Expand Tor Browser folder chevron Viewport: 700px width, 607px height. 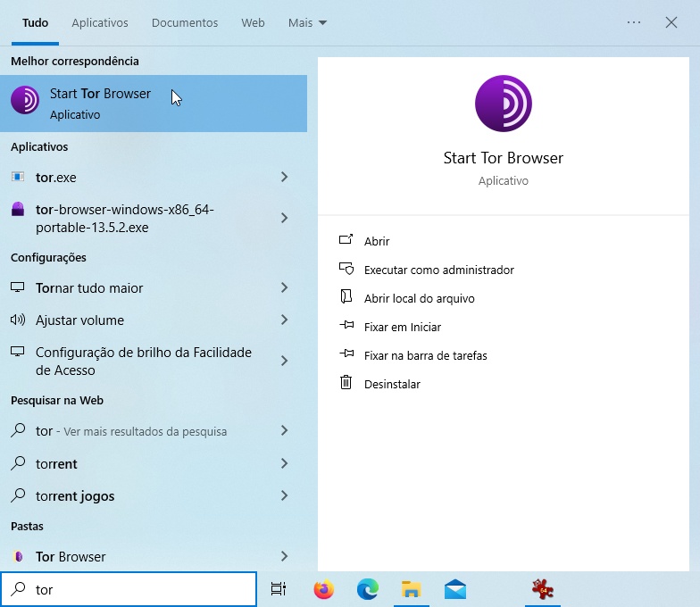284,556
